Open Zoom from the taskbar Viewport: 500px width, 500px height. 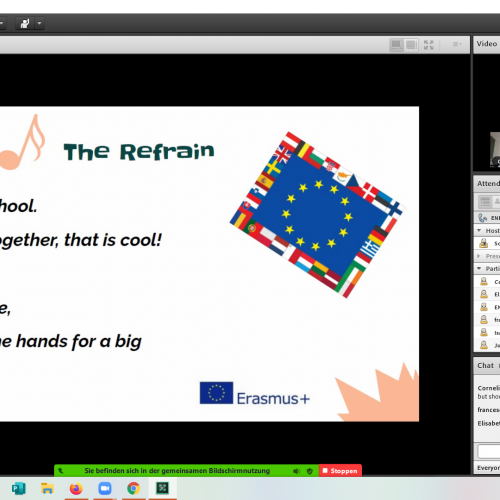coord(105,489)
